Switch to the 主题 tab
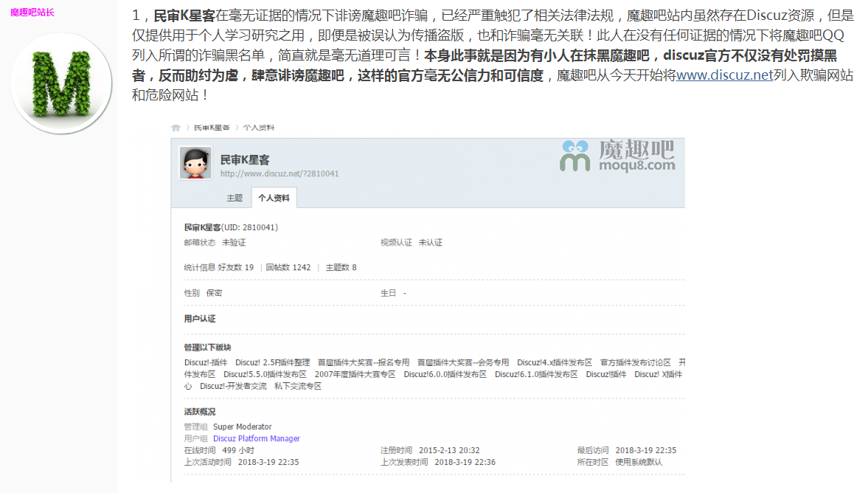This screenshot has height=493, width=868. 235,198
